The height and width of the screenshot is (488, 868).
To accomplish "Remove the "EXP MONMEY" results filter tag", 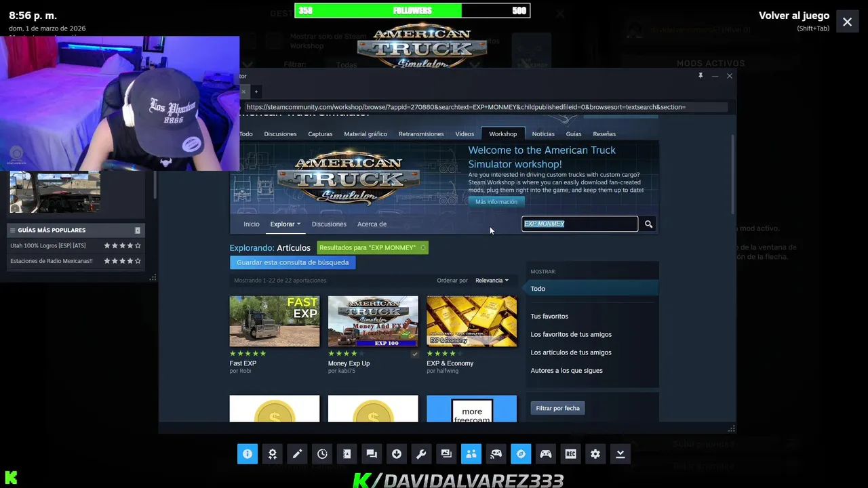I will point(423,248).
